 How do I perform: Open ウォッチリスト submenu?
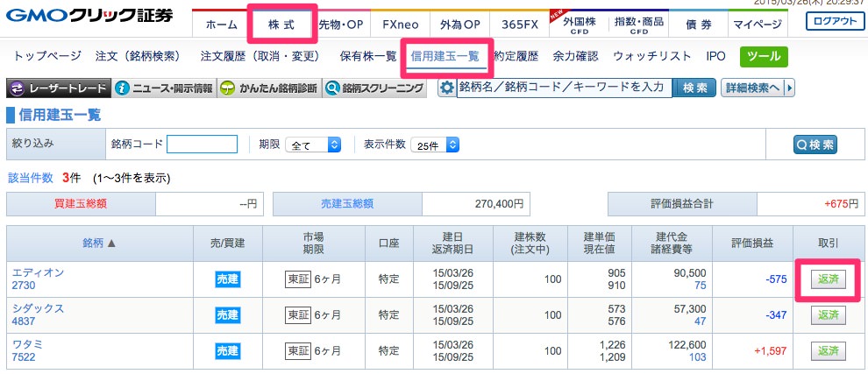click(652, 56)
